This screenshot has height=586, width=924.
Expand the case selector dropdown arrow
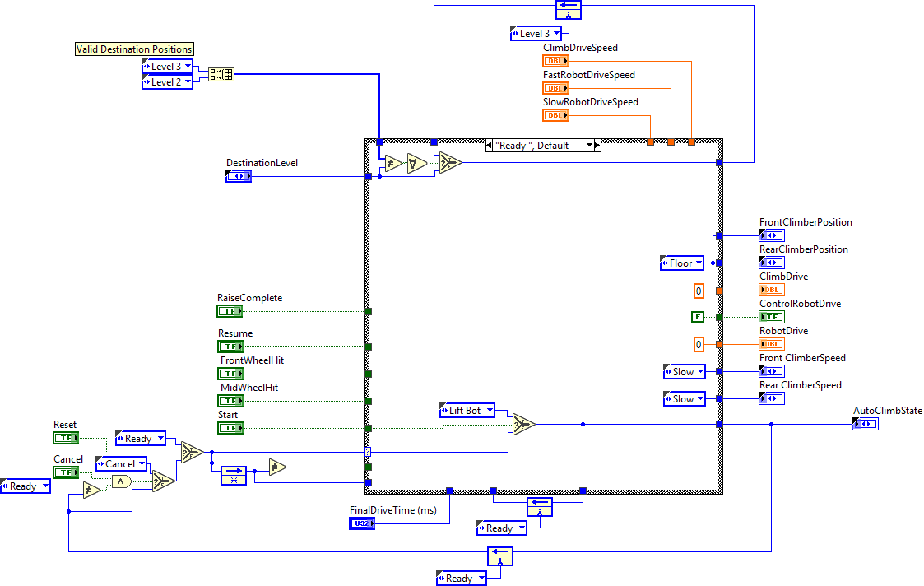(589, 146)
